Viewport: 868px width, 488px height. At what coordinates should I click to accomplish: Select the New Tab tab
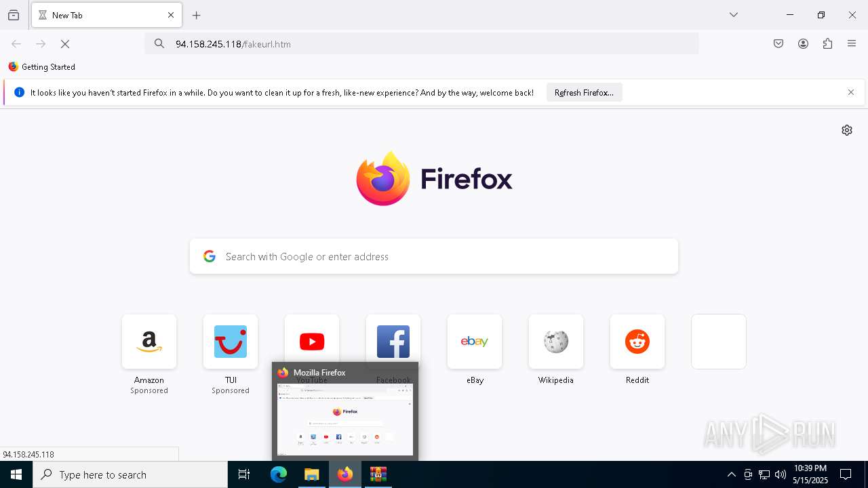click(106, 15)
